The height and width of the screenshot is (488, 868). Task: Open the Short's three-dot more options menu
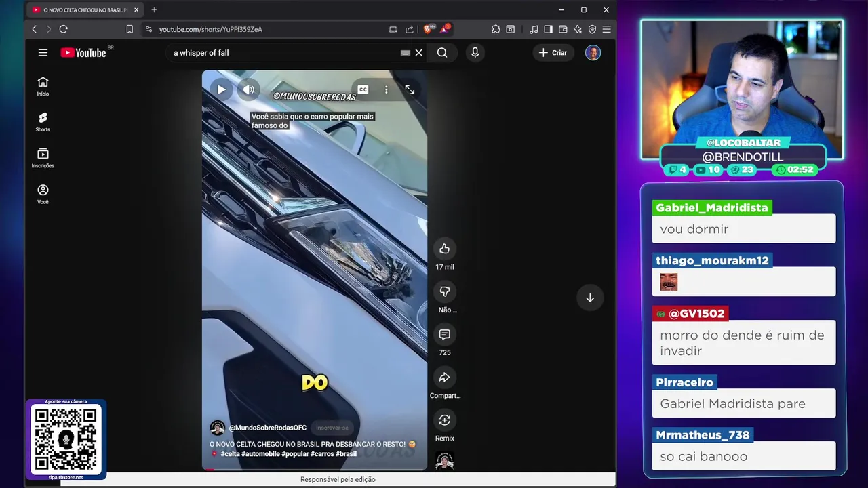(386, 89)
